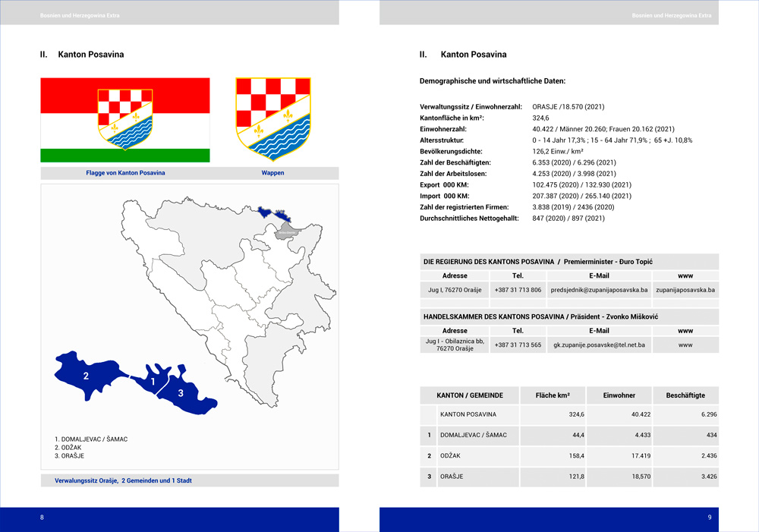Click the standalone coat of arms above Wappen

(272, 119)
